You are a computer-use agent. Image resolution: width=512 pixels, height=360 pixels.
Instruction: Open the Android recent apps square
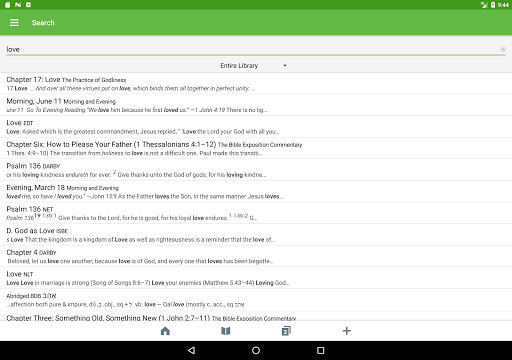pos(320,350)
